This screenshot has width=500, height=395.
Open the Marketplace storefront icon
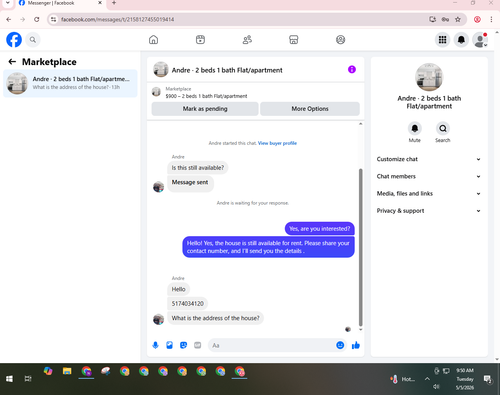tap(293, 40)
